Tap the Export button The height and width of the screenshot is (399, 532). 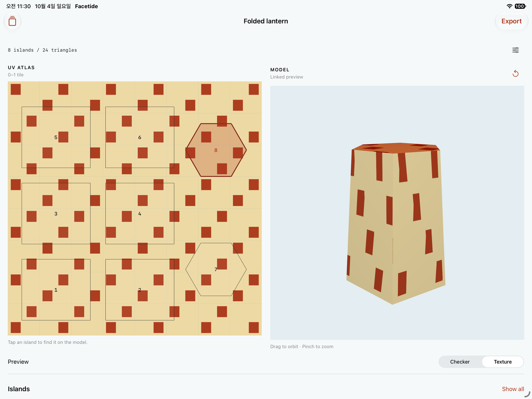point(511,21)
